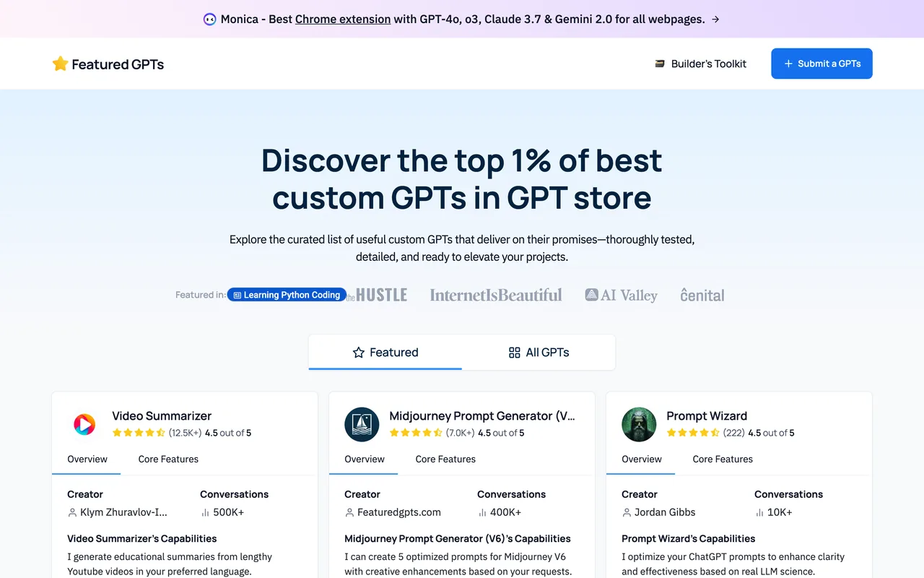Screen dimensions: 924x578
Task: Select Video Summarizer's Overview tab
Action: point(87,460)
